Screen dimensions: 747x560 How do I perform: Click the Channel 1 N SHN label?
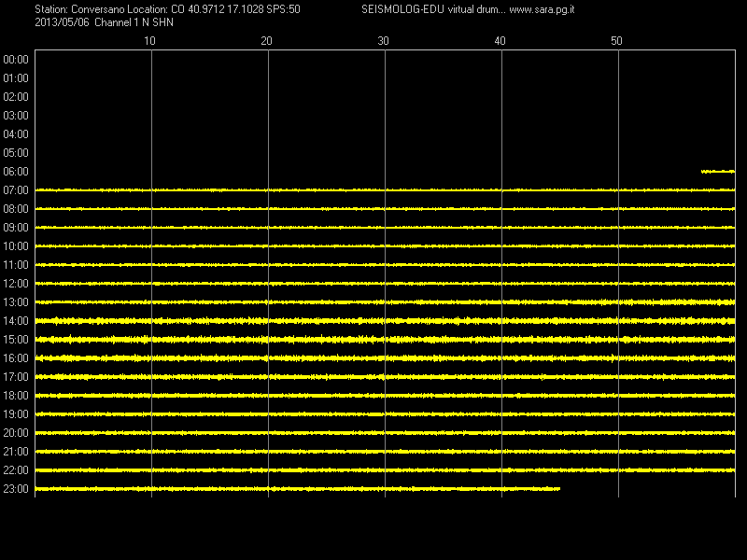point(134,22)
